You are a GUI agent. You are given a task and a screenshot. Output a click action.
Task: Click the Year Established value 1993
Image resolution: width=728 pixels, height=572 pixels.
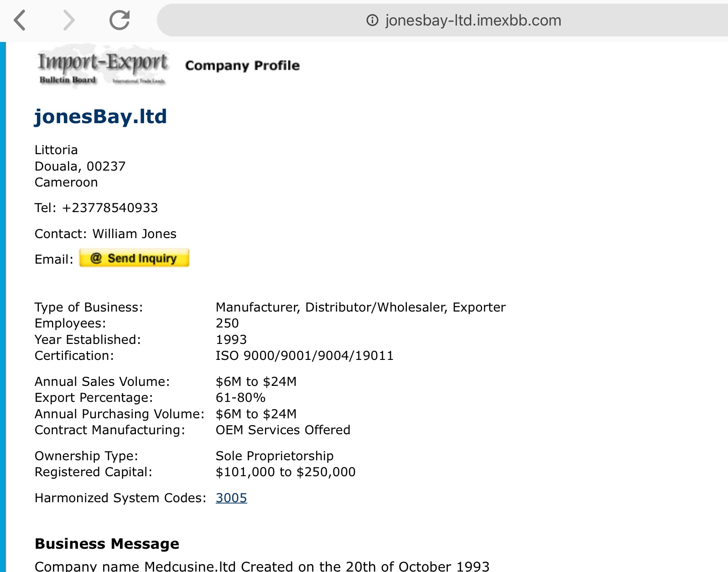(x=231, y=340)
